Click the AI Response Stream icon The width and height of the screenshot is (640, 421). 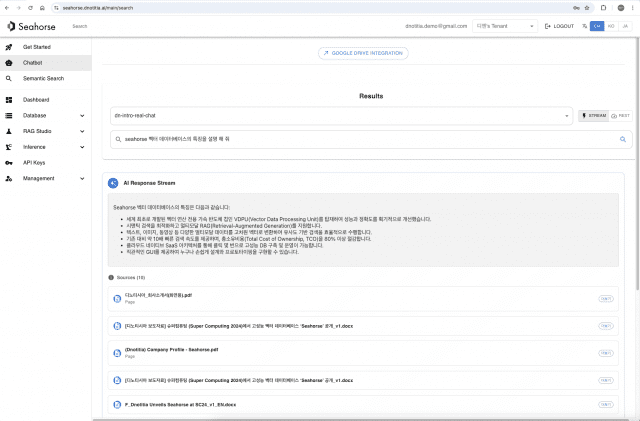(113, 183)
